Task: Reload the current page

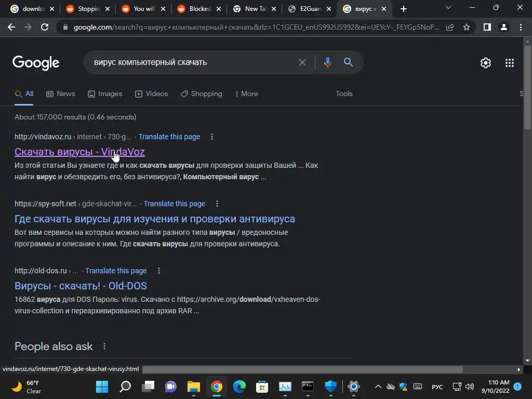Action: [x=45, y=27]
